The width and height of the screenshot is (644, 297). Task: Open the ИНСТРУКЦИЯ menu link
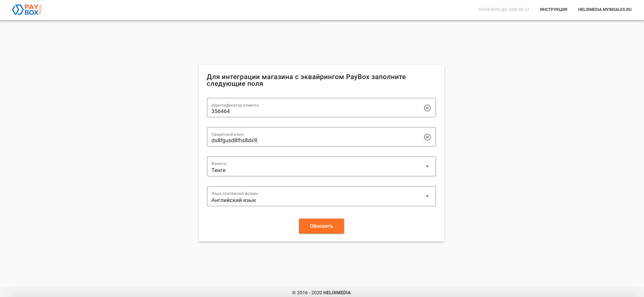(554, 10)
